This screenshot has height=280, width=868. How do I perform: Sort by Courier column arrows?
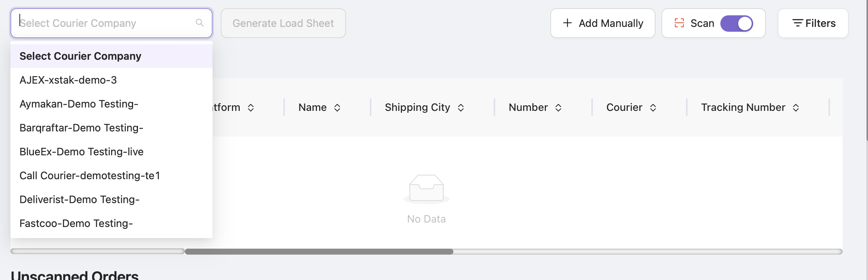tap(653, 108)
